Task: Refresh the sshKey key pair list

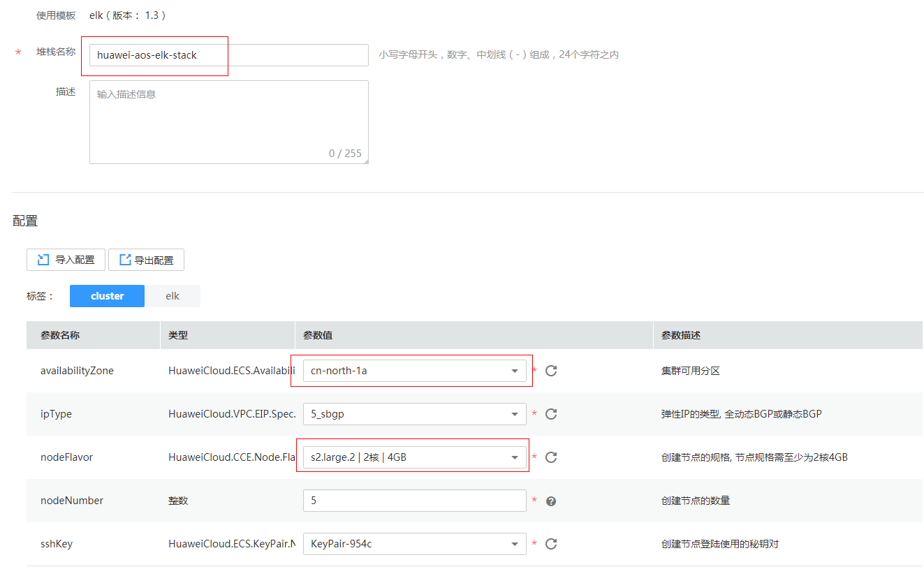Action: coord(551,544)
